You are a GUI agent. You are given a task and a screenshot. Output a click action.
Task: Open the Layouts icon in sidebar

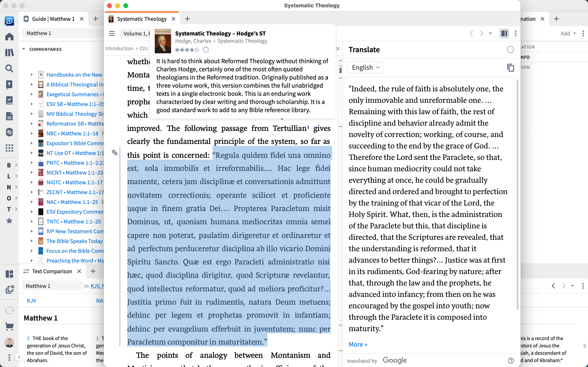(x=9, y=274)
